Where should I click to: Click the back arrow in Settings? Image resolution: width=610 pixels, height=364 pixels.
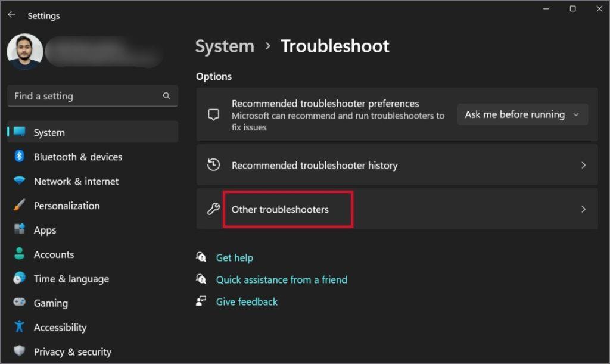pos(12,15)
